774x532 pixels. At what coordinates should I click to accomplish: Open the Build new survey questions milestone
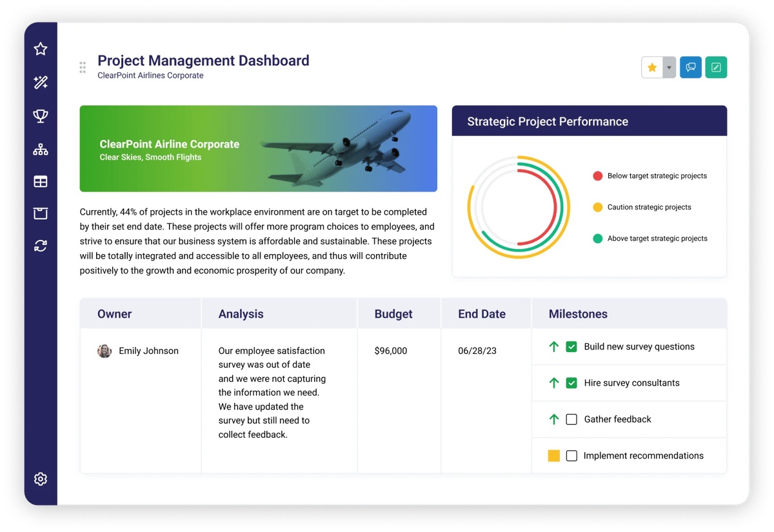click(639, 347)
